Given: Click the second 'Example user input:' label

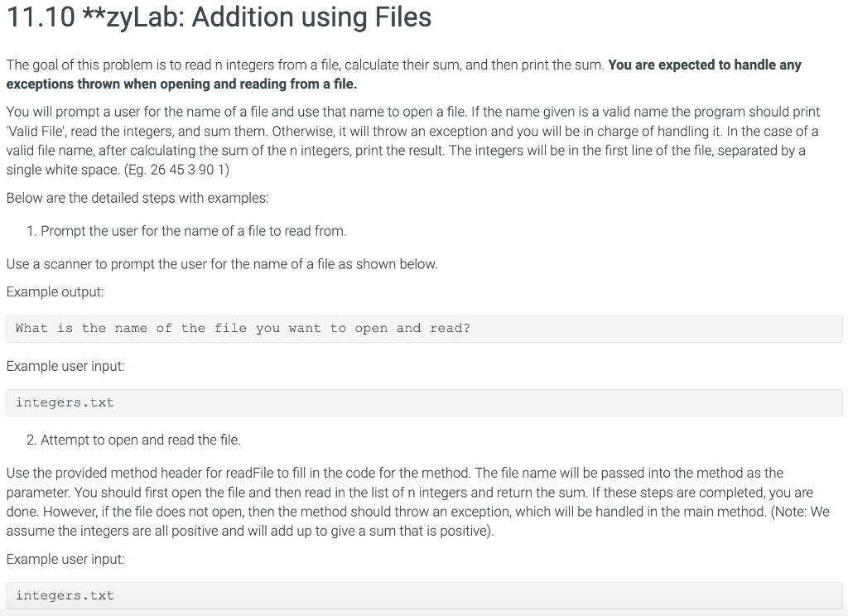Looking at the screenshot, I should tap(65, 559).
